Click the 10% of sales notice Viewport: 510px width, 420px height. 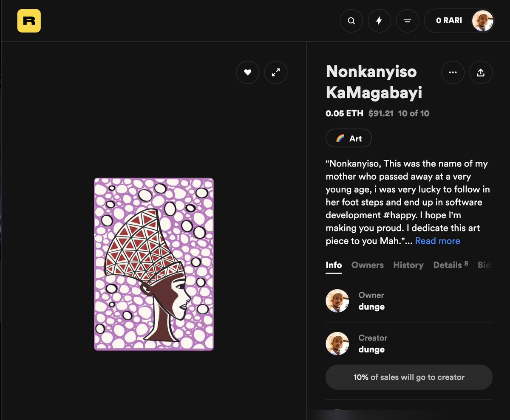(409, 377)
